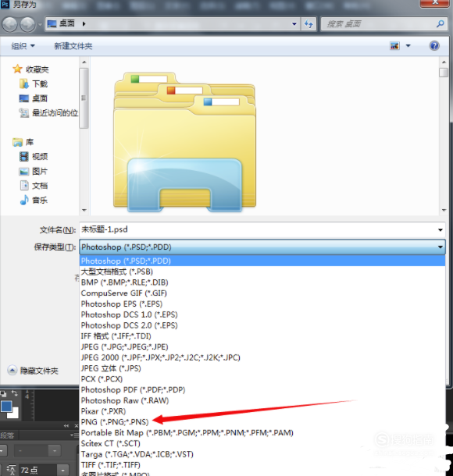Click 隐藏文件夹 toggle button
The image size is (453, 476).
(x=33, y=371)
